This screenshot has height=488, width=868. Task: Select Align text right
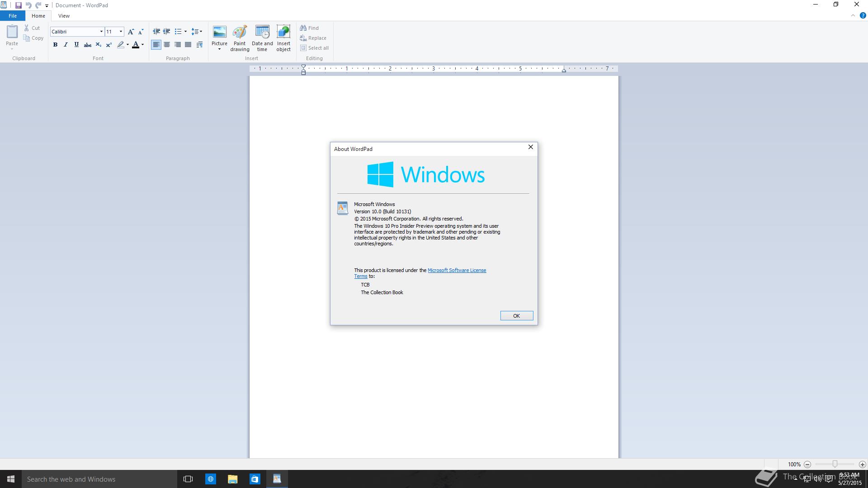pyautogui.click(x=178, y=45)
